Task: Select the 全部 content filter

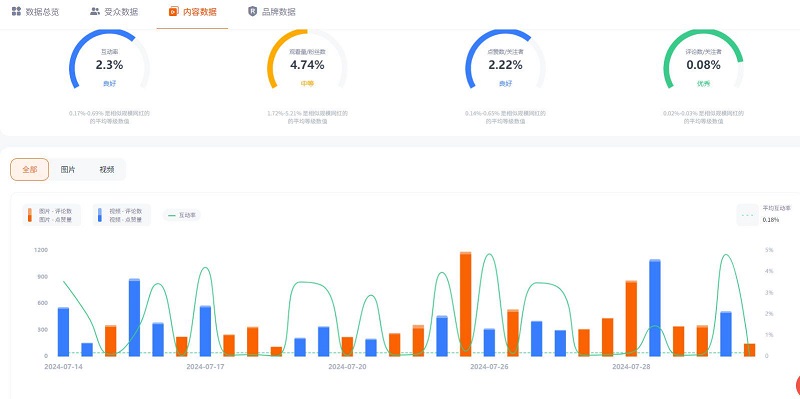Action: pyautogui.click(x=30, y=169)
